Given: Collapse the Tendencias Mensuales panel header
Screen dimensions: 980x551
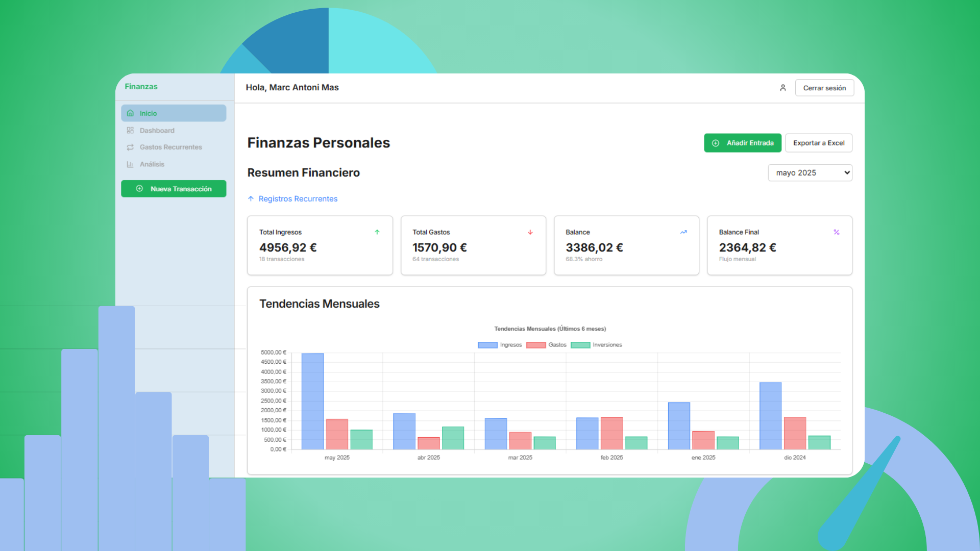Looking at the screenshot, I should pos(319,303).
